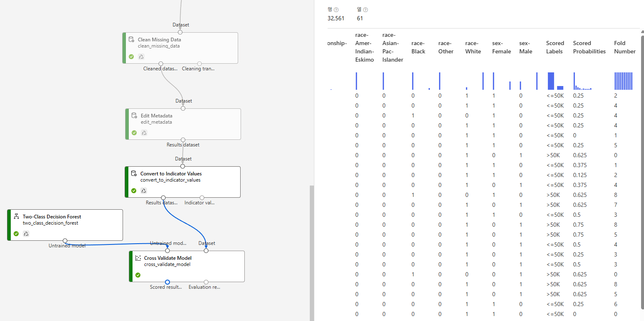Select the Indicator values output port

[x=202, y=198]
